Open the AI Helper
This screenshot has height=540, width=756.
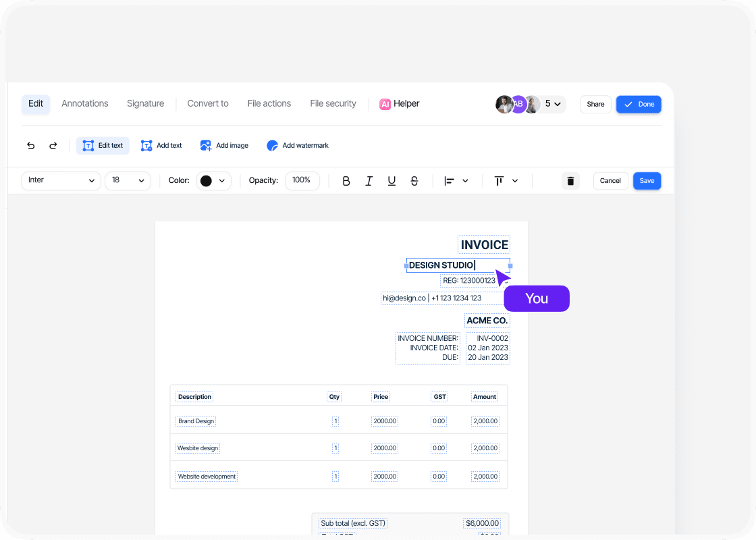click(400, 104)
